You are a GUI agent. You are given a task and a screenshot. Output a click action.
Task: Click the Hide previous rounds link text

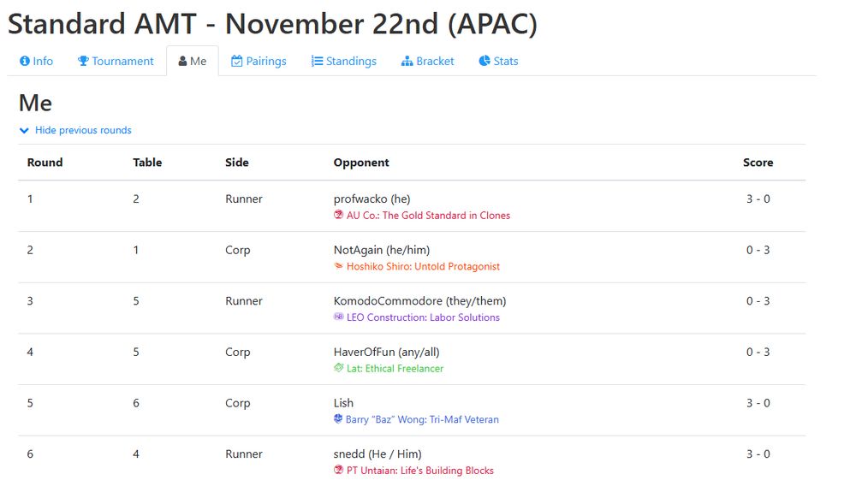click(83, 131)
